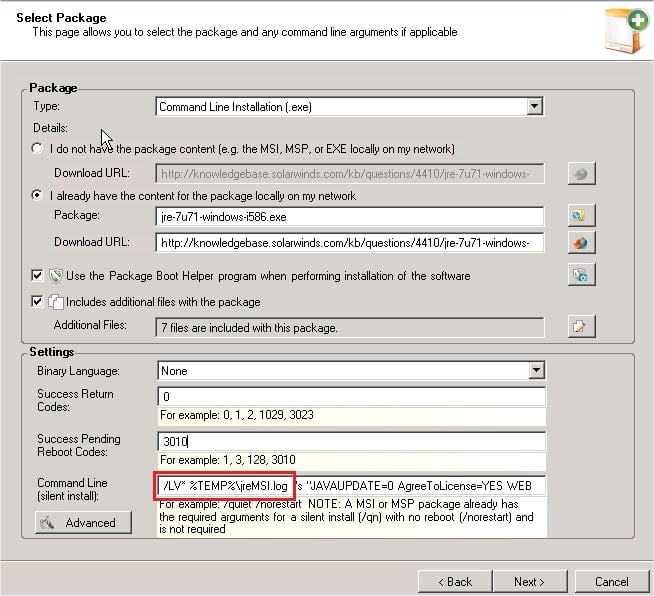
Task: Browse for package file with magnifier icon
Action: (581, 216)
